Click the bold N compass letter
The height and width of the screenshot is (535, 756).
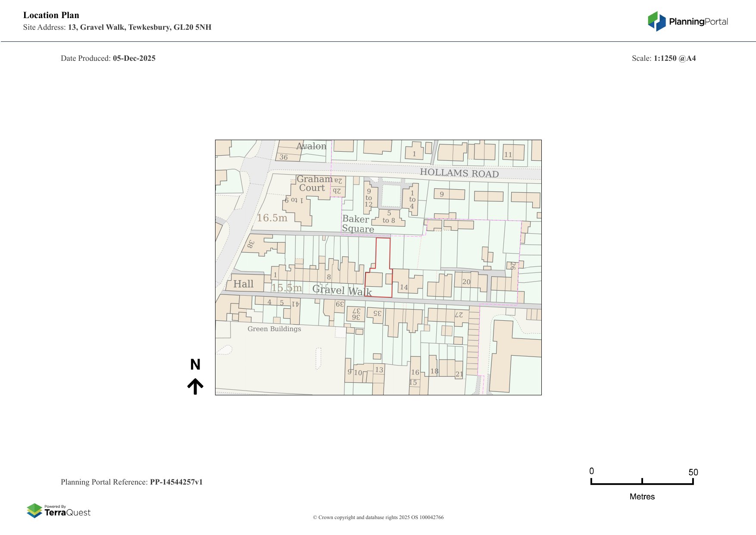pos(195,365)
